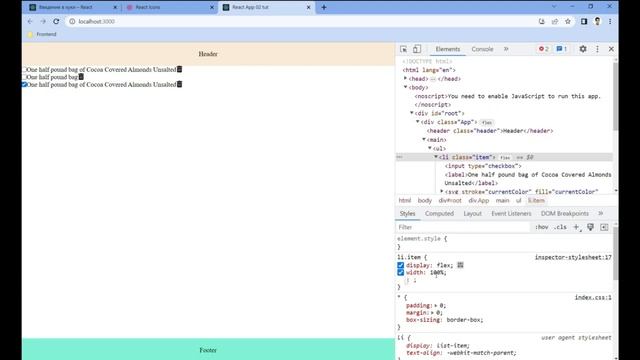Switch to the Console panel tab
The image size is (640, 360).
click(x=482, y=49)
